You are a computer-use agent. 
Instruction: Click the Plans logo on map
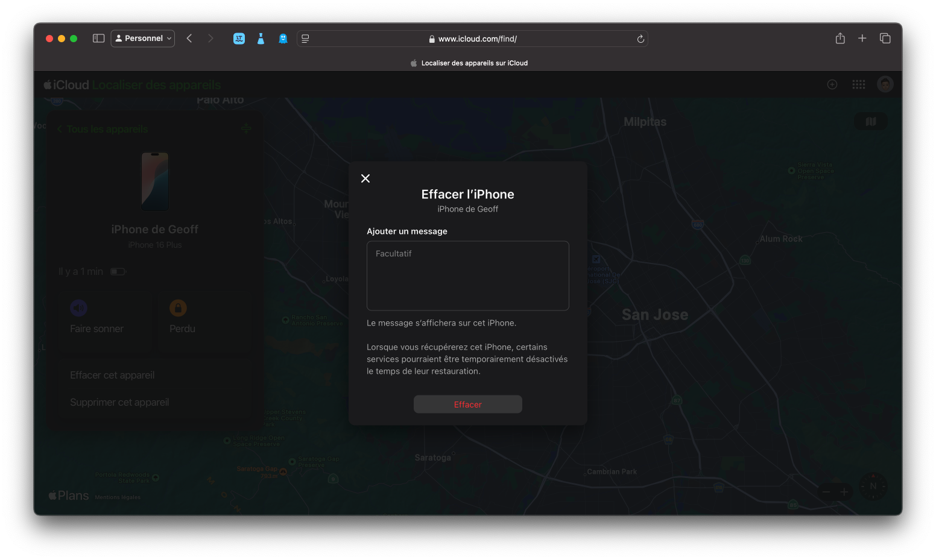click(69, 496)
